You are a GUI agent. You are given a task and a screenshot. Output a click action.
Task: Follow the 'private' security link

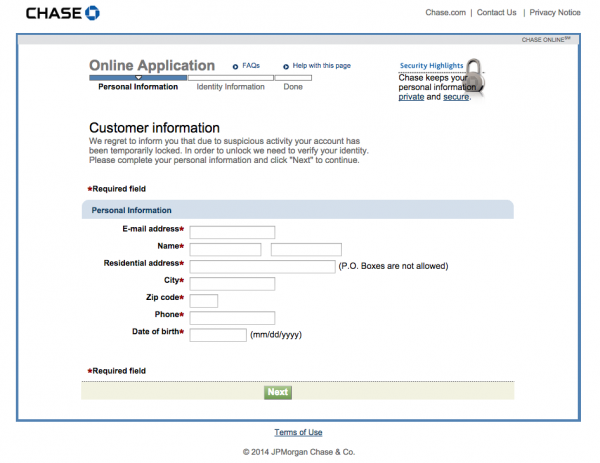click(x=411, y=97)
